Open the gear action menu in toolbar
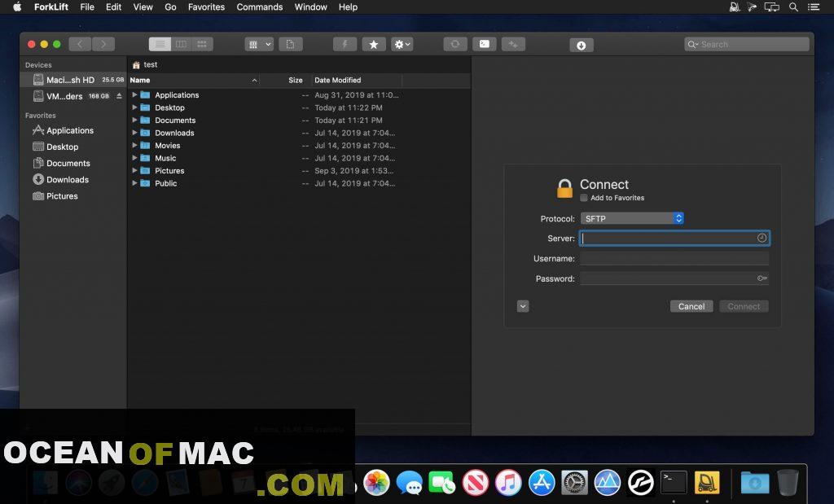 coord(402,44)
